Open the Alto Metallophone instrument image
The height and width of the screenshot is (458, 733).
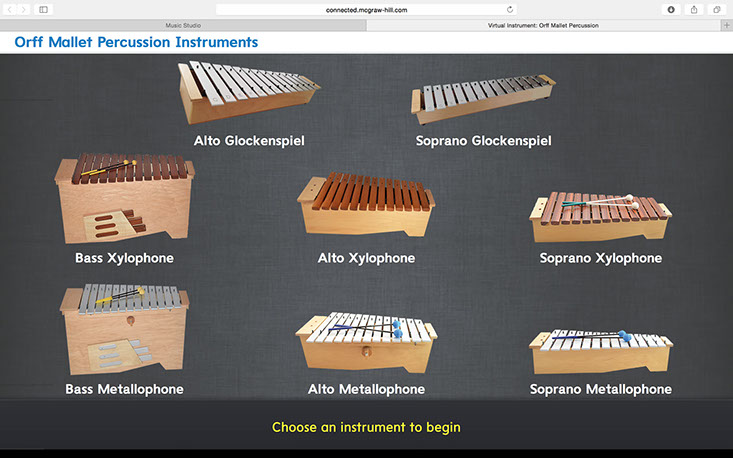(x=366, y=342)
